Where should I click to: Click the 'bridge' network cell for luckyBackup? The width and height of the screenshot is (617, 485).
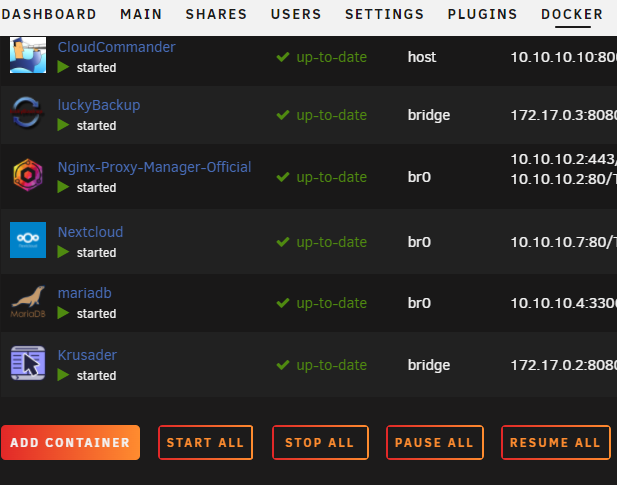click(x=429, y=116)
